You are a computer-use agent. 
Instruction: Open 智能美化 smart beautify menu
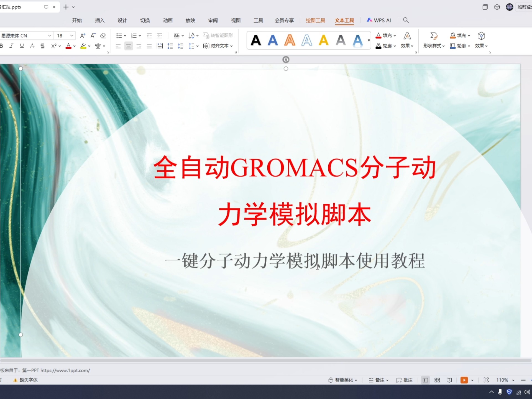coord(343,380)
